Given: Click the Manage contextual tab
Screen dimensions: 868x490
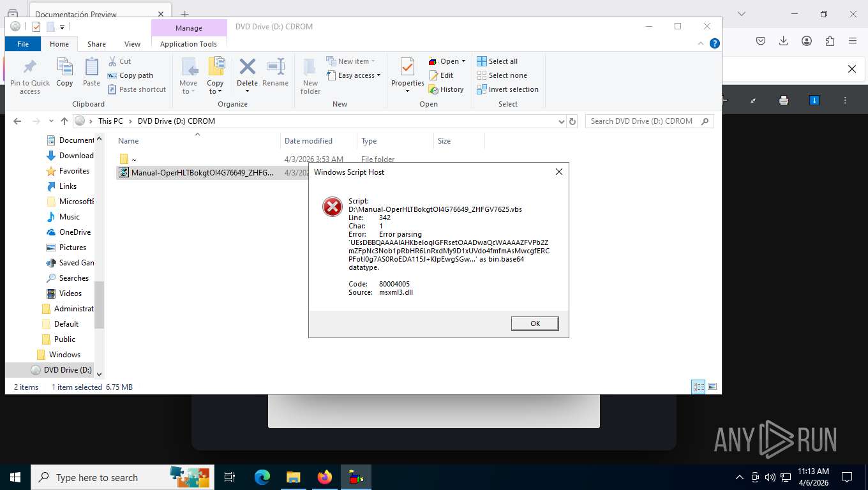Looking at the screenshot, I should [189, 28].
